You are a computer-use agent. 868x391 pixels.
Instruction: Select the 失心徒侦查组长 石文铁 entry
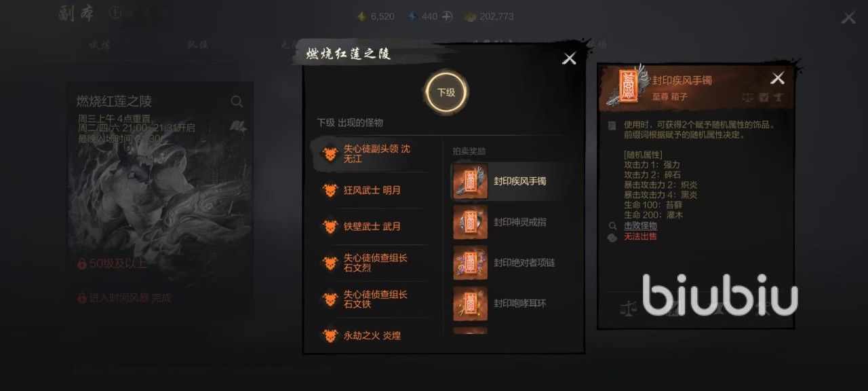pyautogui.click(x=371, y=299)
